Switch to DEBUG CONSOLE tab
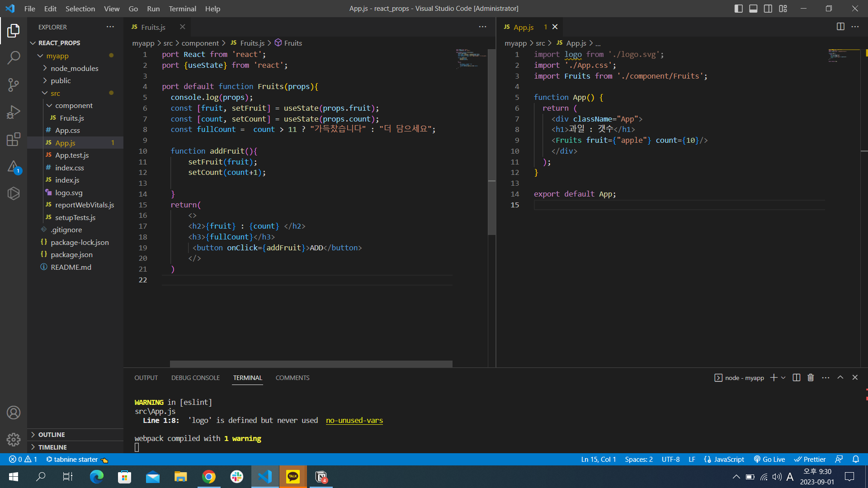 click(195, 378)
